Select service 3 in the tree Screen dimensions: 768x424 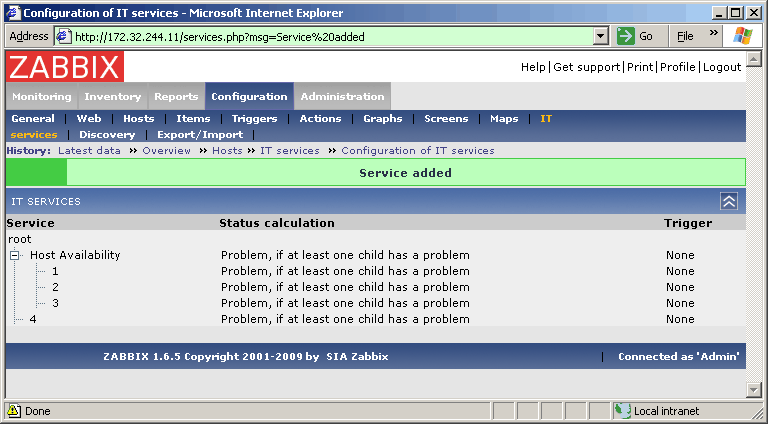point(55,304)
